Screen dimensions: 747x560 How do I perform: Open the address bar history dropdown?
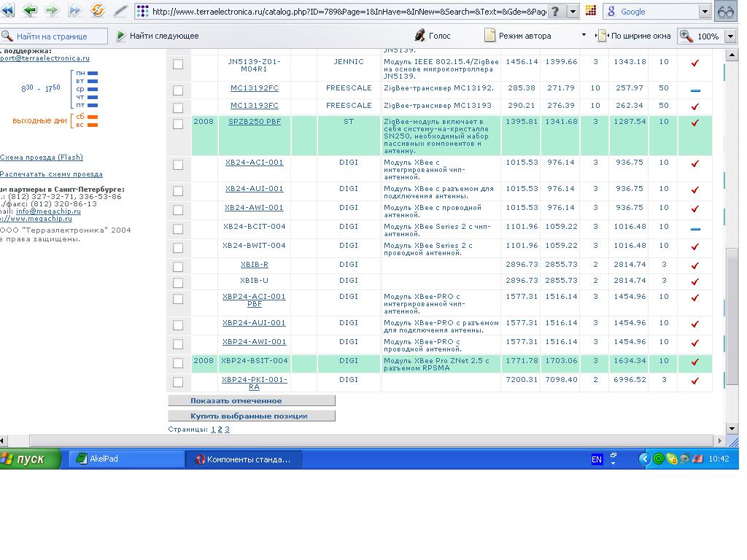pyautogui.click(x=573, y=12)
